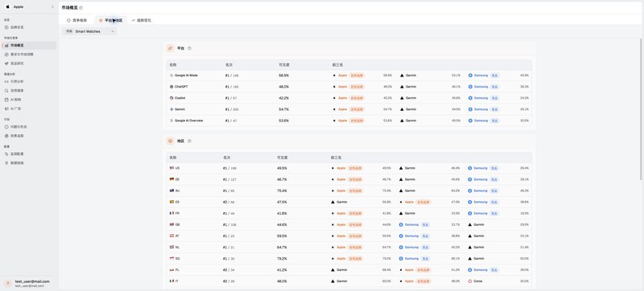Screen dimensions: 644x291
Task: Click the Gemini visibility value 54.7%
Action: (284, 109)
